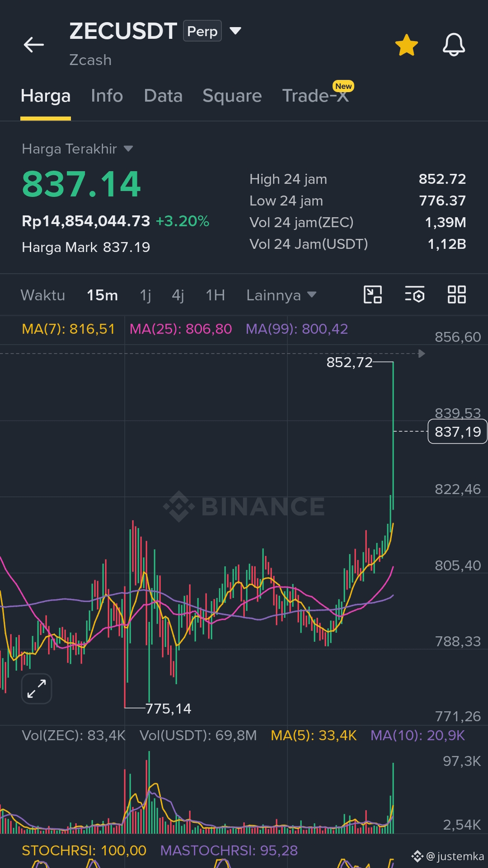Tap the MA(25): 806,80 indicator label
488x868 pixels.
tap(181, 329)
